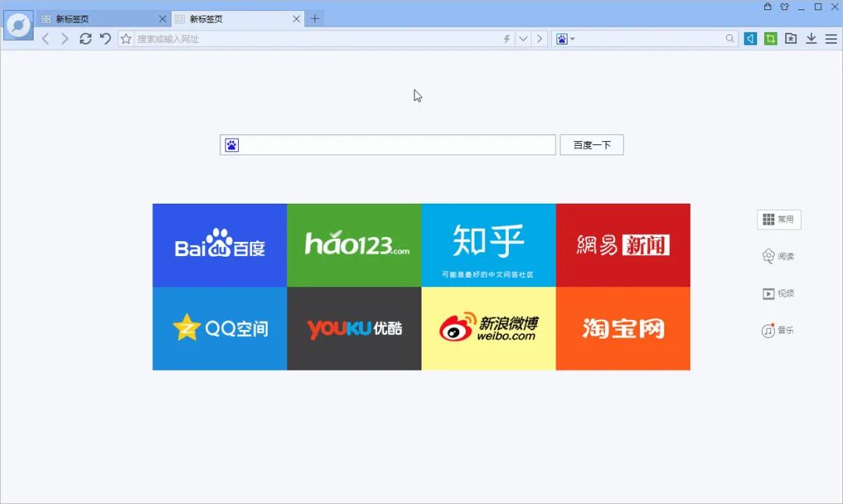Open a new tab with plus button
This screenshot has width=843, height=504.
(x=315, y=18)
